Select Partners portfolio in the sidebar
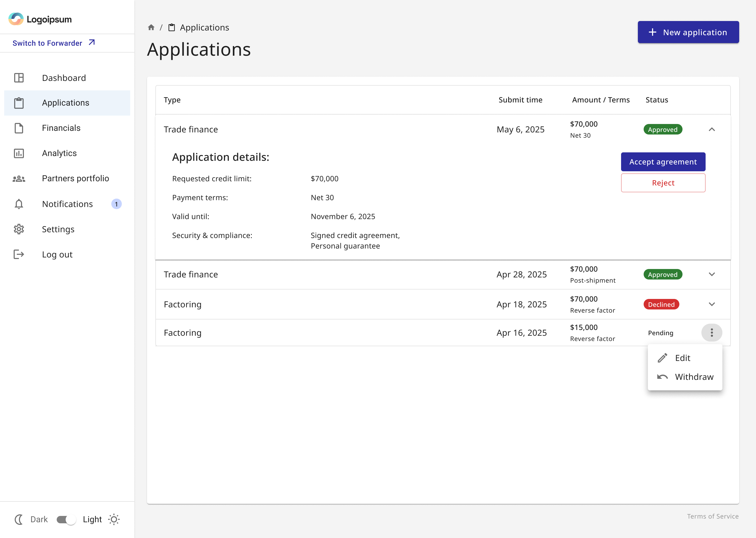The image size is (756, 538). point(67,179)
